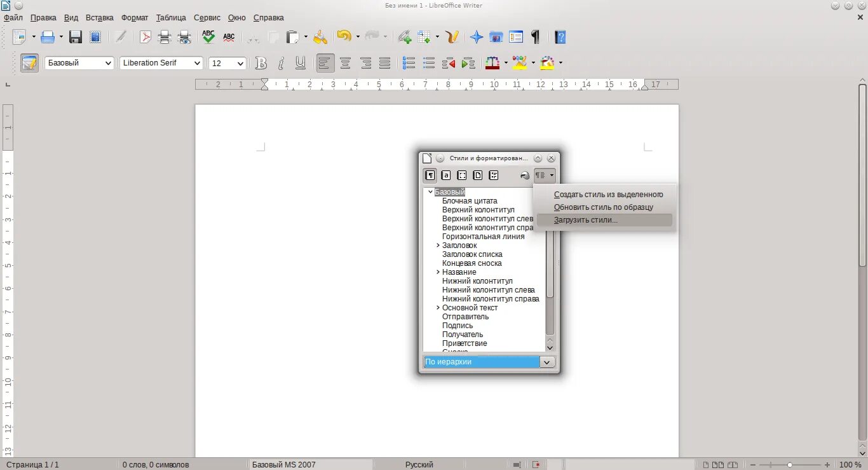Show character styles in Styles panel
The image size is (868, 470).
tap(446, 176)
